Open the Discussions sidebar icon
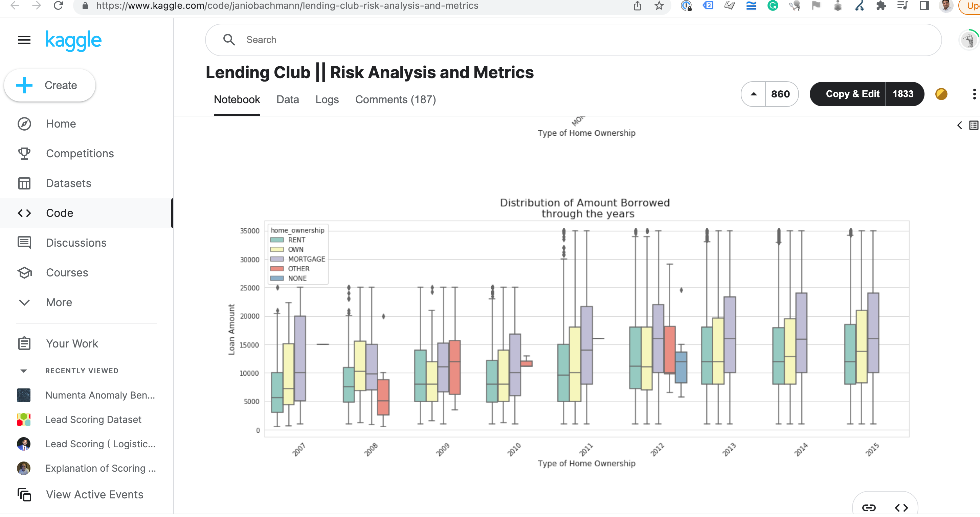Image resolution: width=980 pixels, height=517 pixels. pos(24,243)
